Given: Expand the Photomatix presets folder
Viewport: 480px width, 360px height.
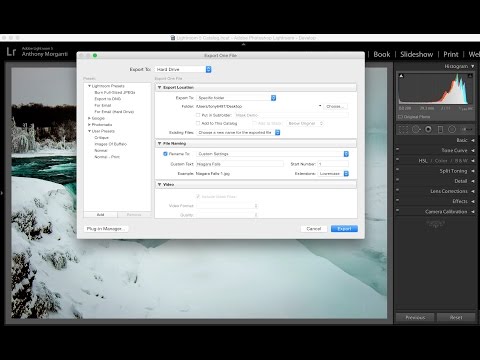Looking at the screenshot, I should point(89,125).
